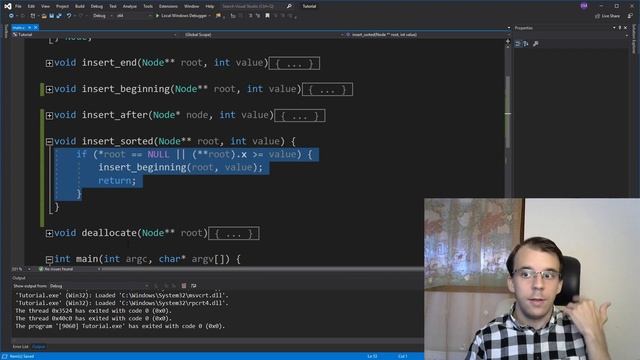Screen dimensions: 640x360
Task: Click the status bar Item(s) Saved text
Action: [x=22, y=356]
